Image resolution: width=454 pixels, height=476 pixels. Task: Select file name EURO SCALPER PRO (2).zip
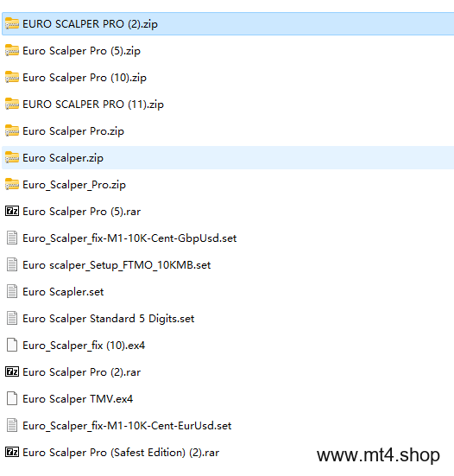coord(90,24)
